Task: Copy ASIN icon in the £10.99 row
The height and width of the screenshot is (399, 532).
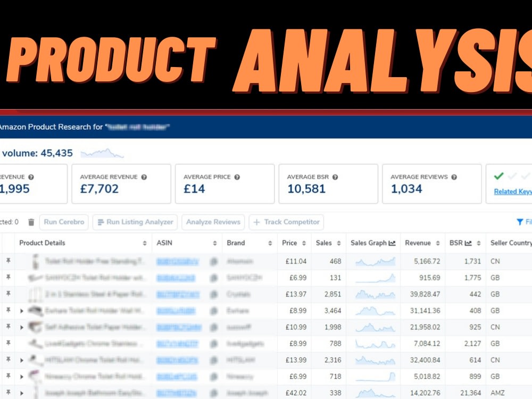Action: (214, 327)
